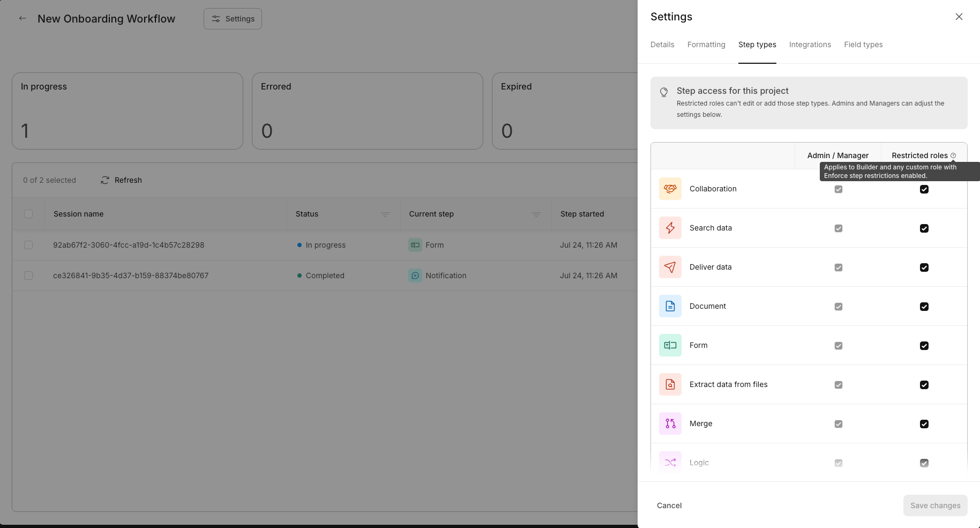Switch to the Details tab
The width and height of the screenshot is (980, 528).
tap(662, 44)
